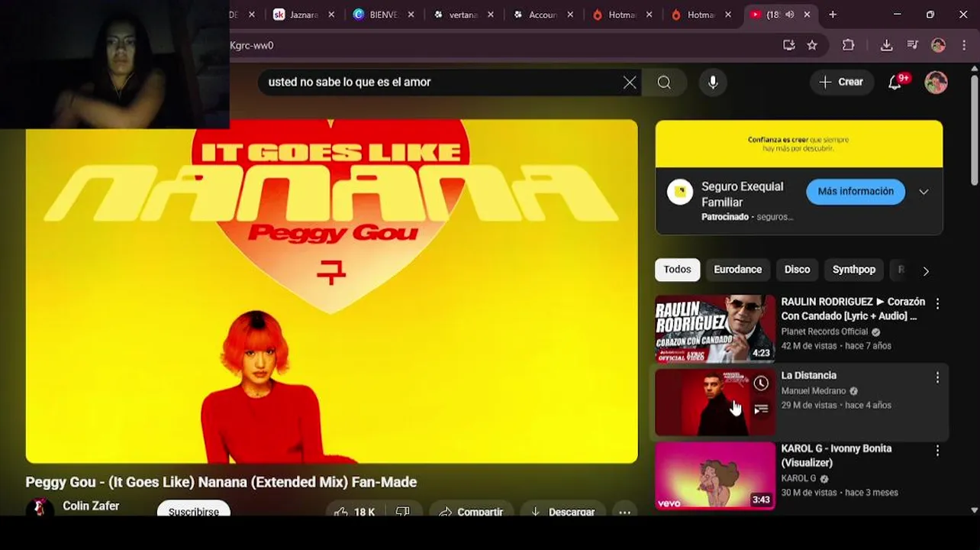Bookmark this page with the star icon

click(812, 45)
